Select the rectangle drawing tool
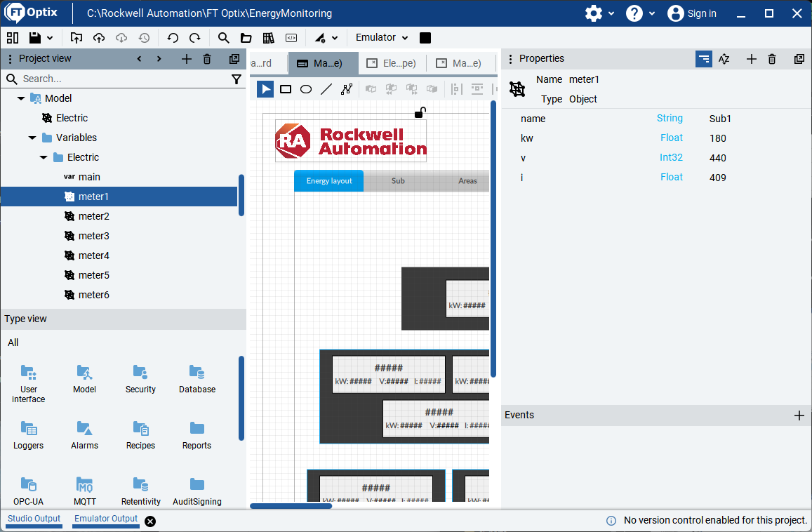 tap(286, 89)
